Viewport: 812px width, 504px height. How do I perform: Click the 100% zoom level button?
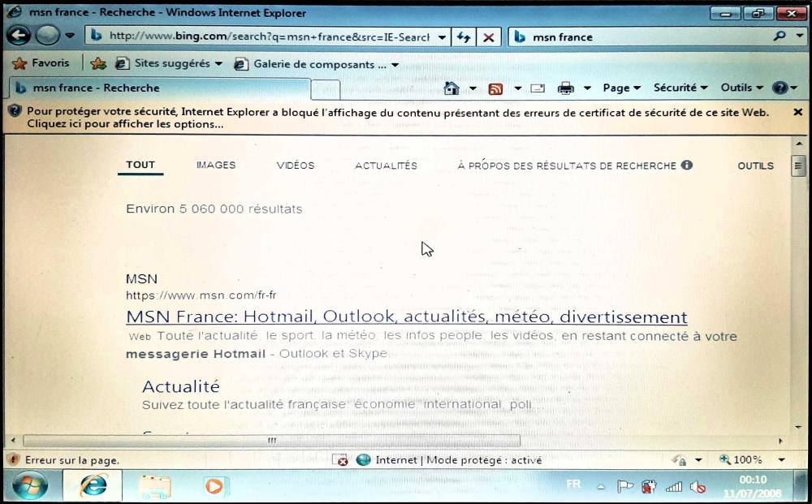[741, 459]
